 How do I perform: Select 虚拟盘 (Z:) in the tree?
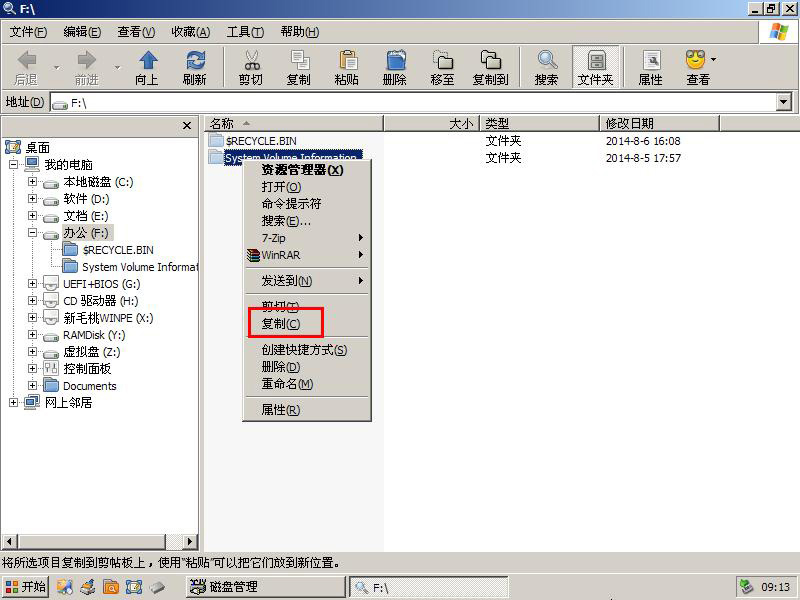[x=92, y=352]
